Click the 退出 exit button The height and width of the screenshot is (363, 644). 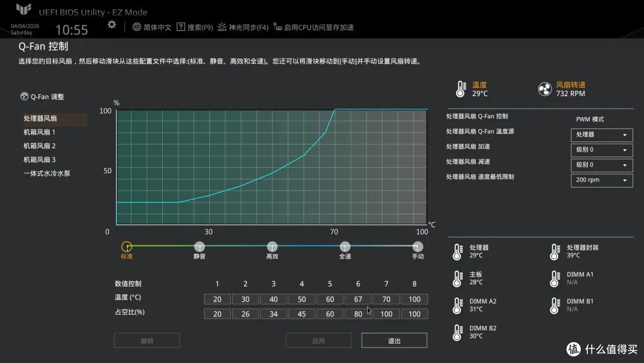[394, 340]
